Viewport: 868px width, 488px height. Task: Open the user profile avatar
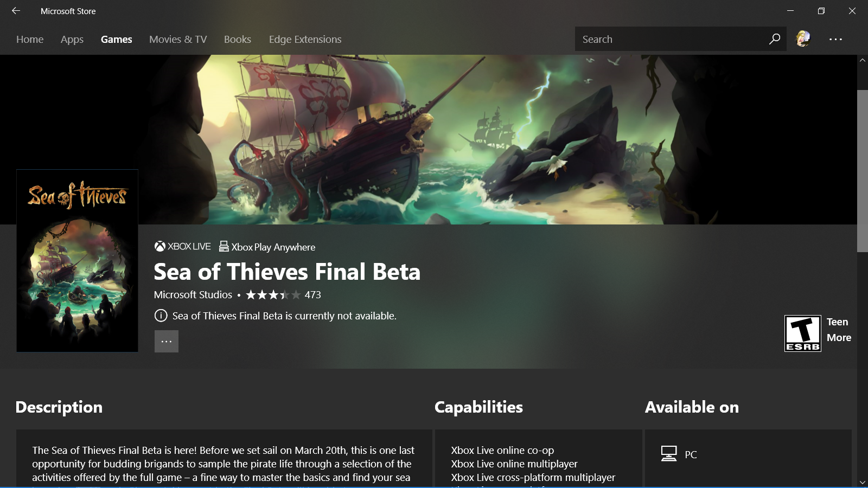[803, 38]
